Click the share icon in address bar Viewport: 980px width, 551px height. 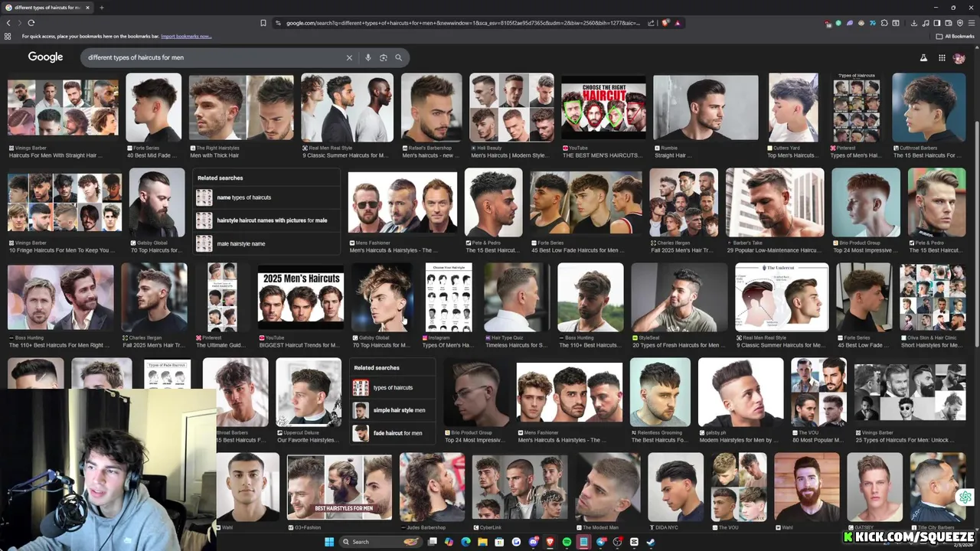tap(651, 23)
